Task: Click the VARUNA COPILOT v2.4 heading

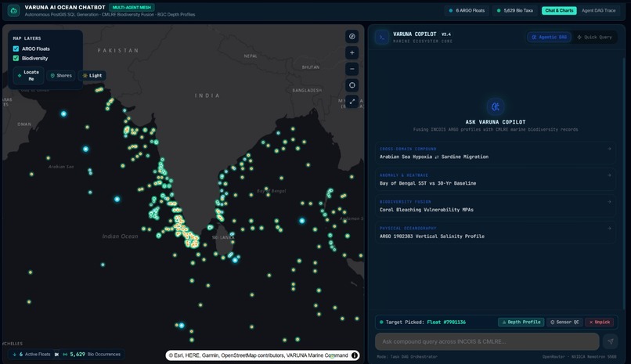Action: (x=422, y=34)
